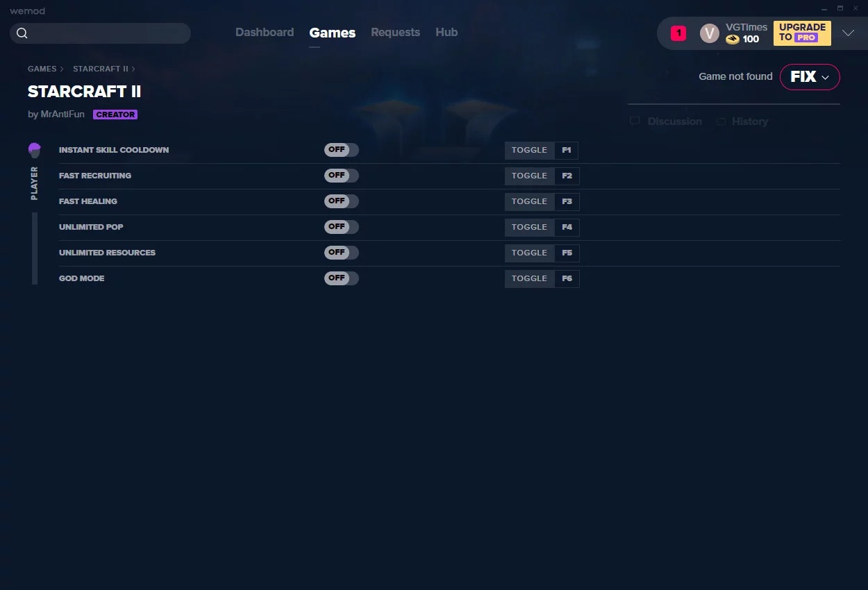
Task: Open the MrAntiFun creator profile link
Action: click(62, 115)
